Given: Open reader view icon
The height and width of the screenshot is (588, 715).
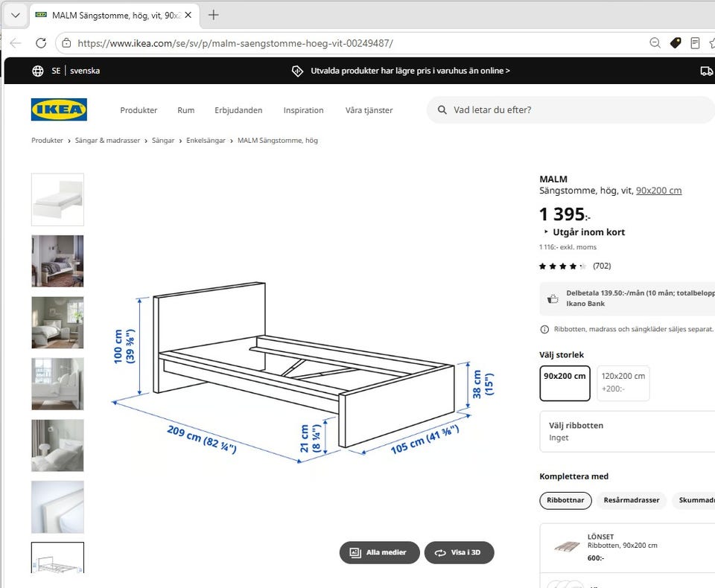Looking at the screenshot, I should click(695, 43).
